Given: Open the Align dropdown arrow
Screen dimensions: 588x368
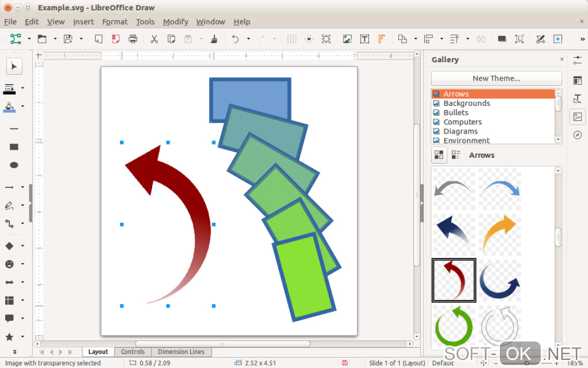Looking at the screenshot, I should click(442, 39).
